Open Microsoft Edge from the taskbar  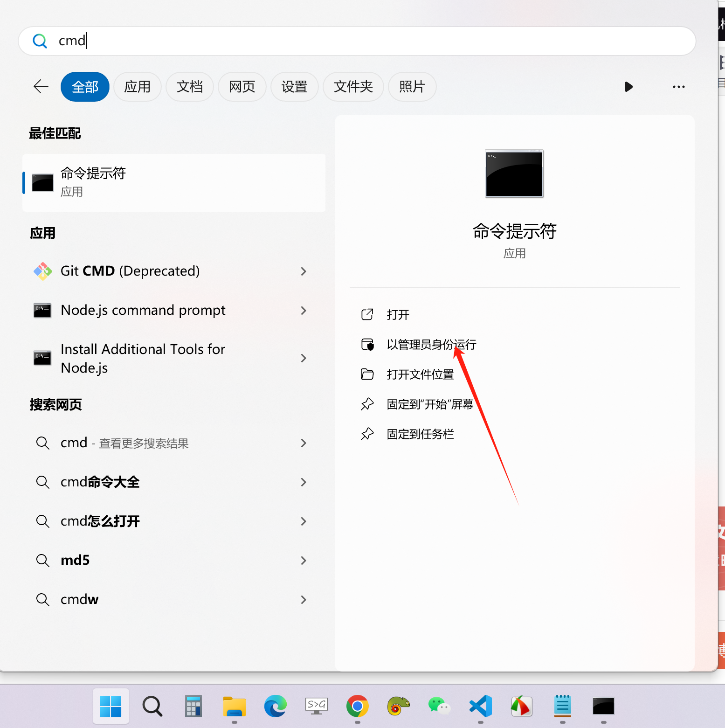(275, 706)
